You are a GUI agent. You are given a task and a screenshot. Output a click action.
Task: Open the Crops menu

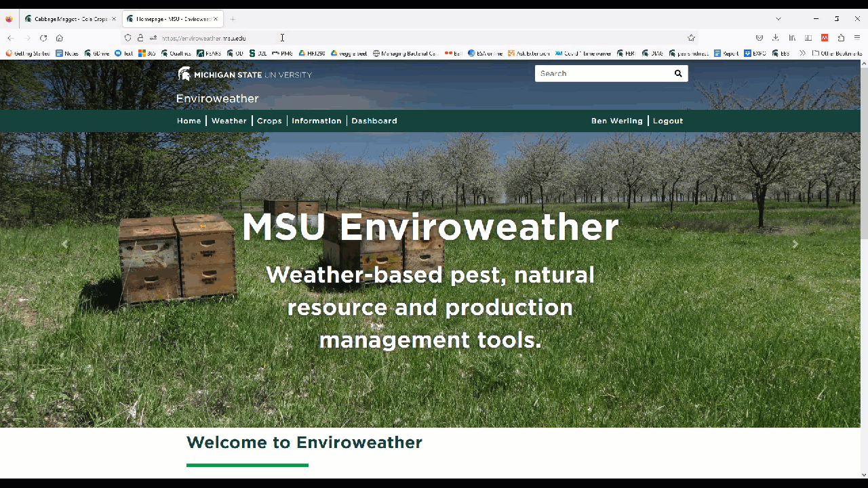tap(269, 121)
